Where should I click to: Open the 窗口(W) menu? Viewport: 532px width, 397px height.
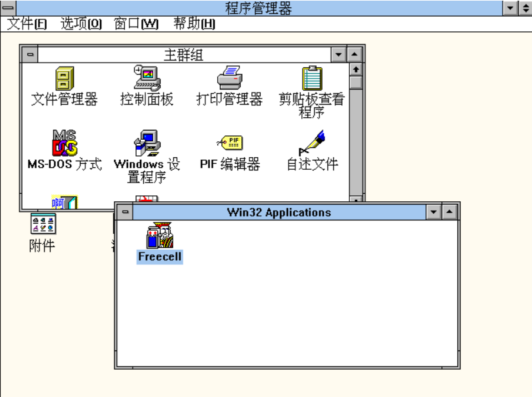click(x=136, y=24)
